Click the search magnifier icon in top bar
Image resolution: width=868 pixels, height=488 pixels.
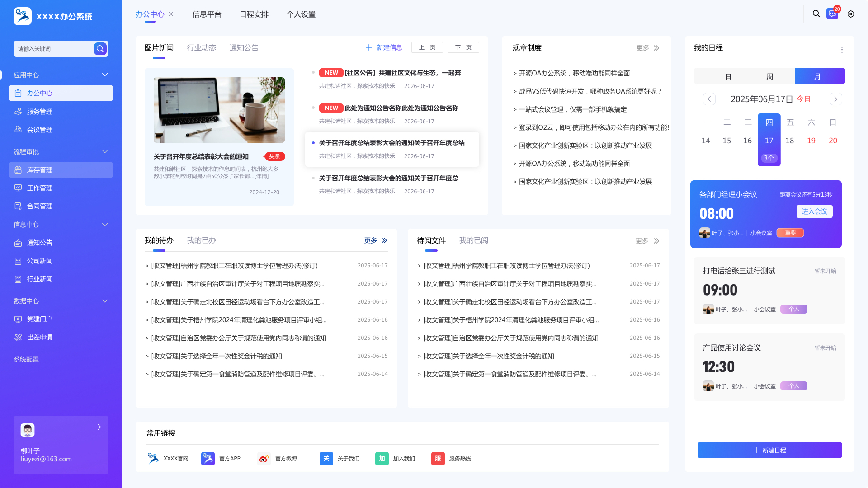[x=816, y=14]
